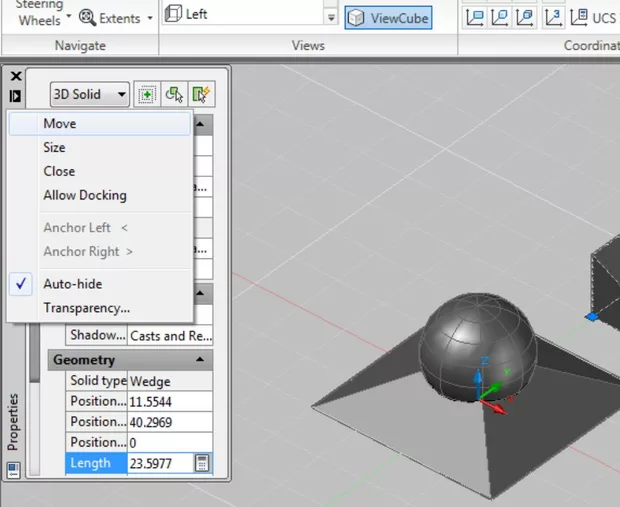620x507 pixels.
Task: Open the calculator next to Length
Action: pyautogui.click(x=202, y=463)
